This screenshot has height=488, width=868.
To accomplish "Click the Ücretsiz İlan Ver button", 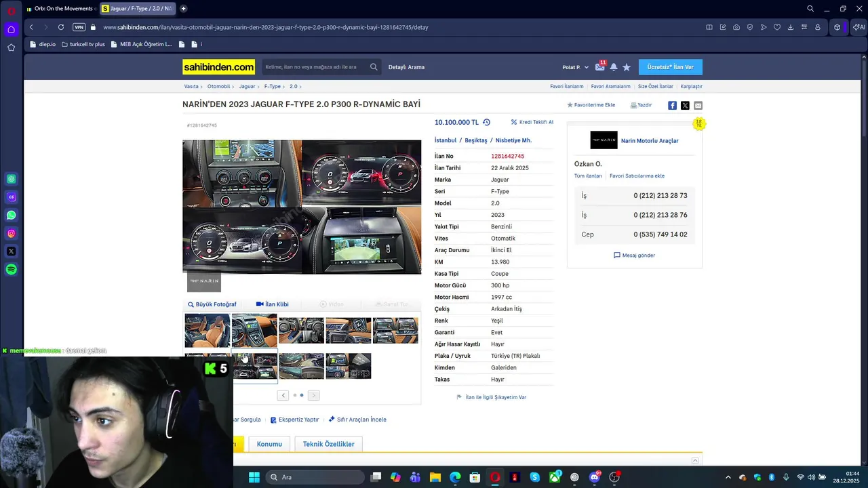I will (671, 67).
